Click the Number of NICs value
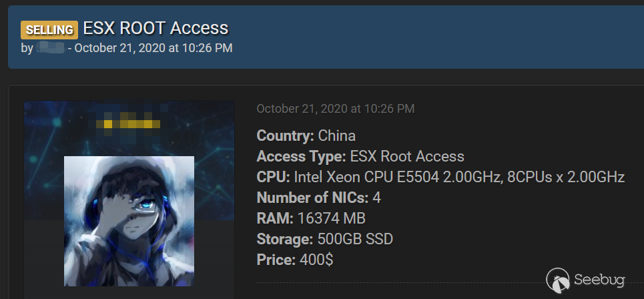 click(x=377, y=198)
